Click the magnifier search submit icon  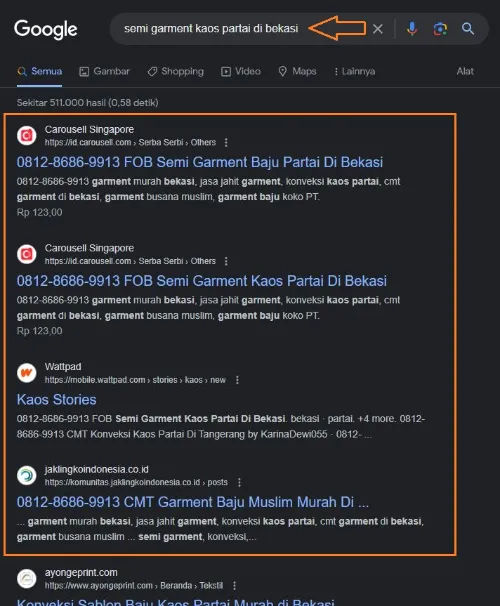pos(468,29)
